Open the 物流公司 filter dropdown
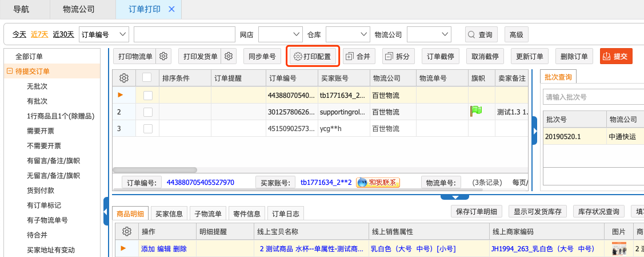 (429, 34)
